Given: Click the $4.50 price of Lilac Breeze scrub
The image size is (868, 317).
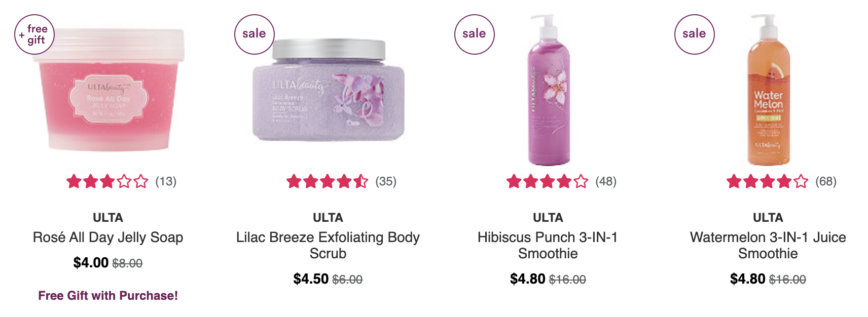Looking at the screenshot, I should coord(311,279).
